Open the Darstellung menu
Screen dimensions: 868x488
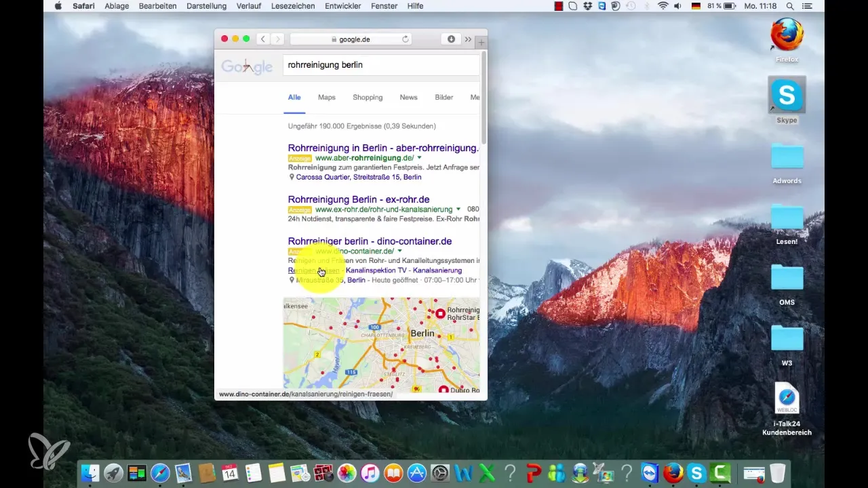click(206, 6)
